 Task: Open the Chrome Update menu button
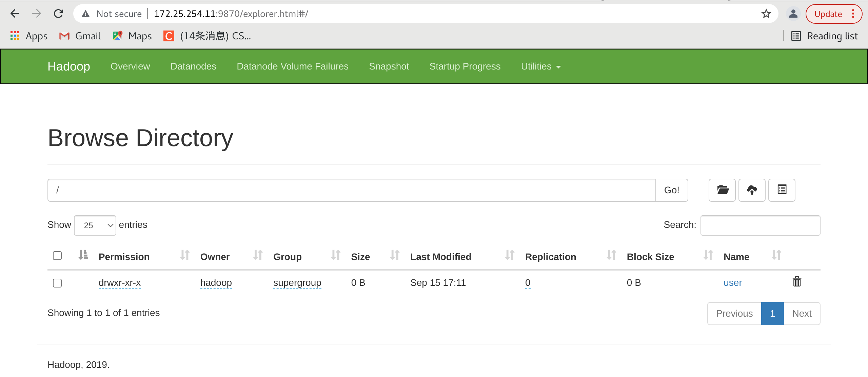[833, 14]
